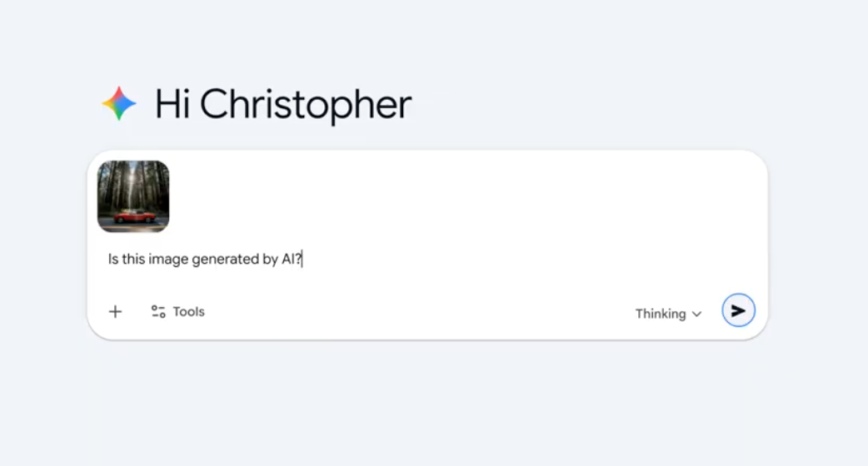
Task: Open the Tools menu label
Action: click(x=189, y=312)
